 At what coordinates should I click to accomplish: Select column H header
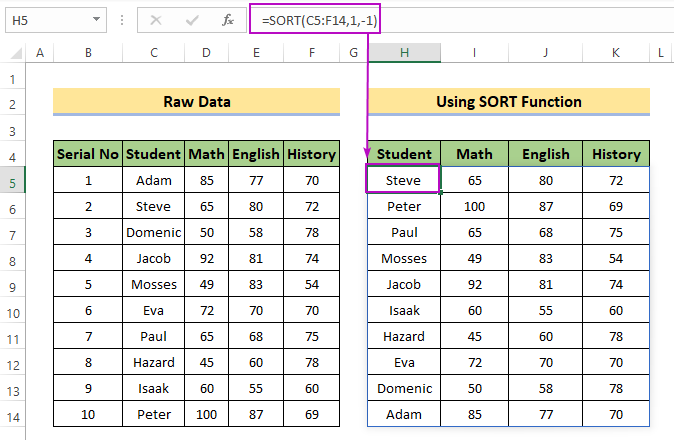[x=404, y=53]
